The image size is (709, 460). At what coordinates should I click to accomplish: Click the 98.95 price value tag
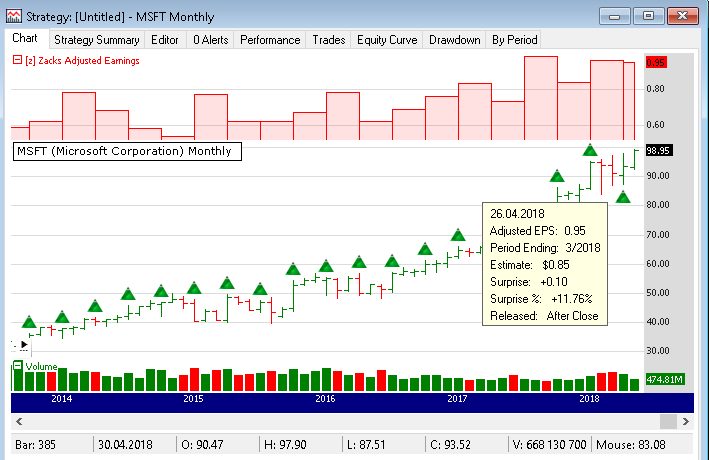coord(658,151)
